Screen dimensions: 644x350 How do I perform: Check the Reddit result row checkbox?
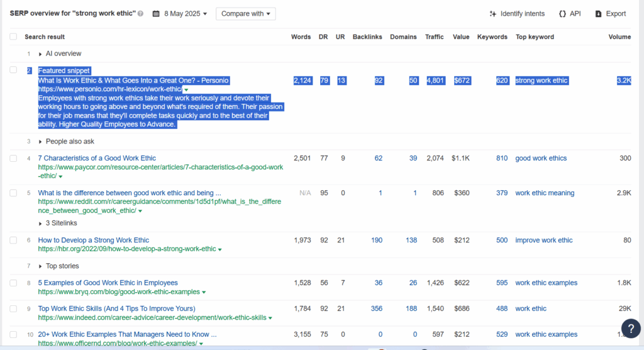tap(14, 193)
